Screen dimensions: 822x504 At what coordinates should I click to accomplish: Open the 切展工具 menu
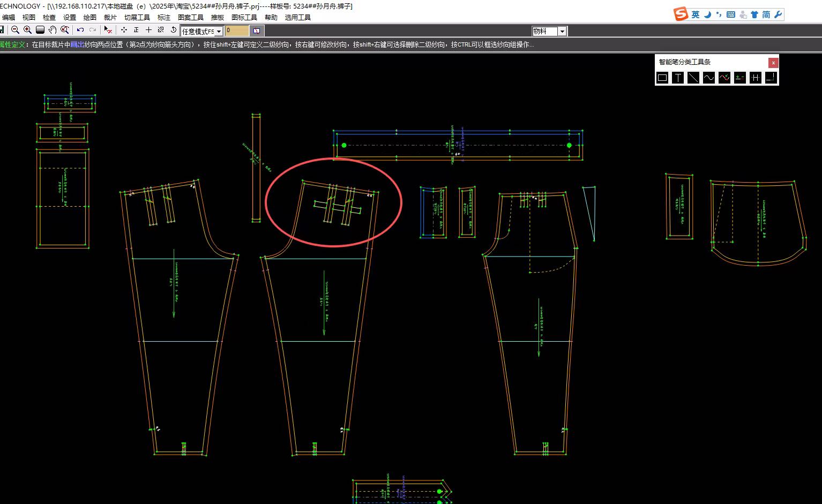click(137, 18)
